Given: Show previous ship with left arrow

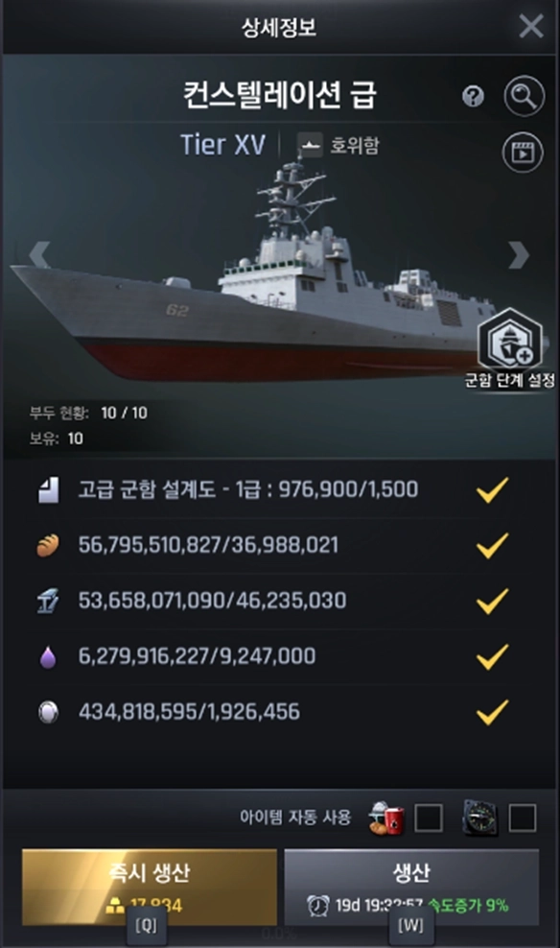Looking at the screenshot, I should (39, 254).
